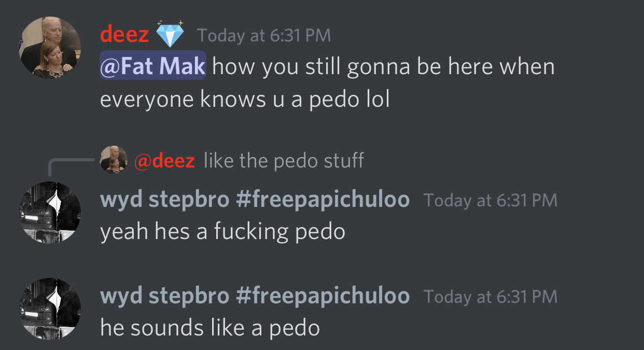Select the 'yeah hes a' message text
This screenshot has height=350, width=644.
pyautogui.click(x=222, y=232)
